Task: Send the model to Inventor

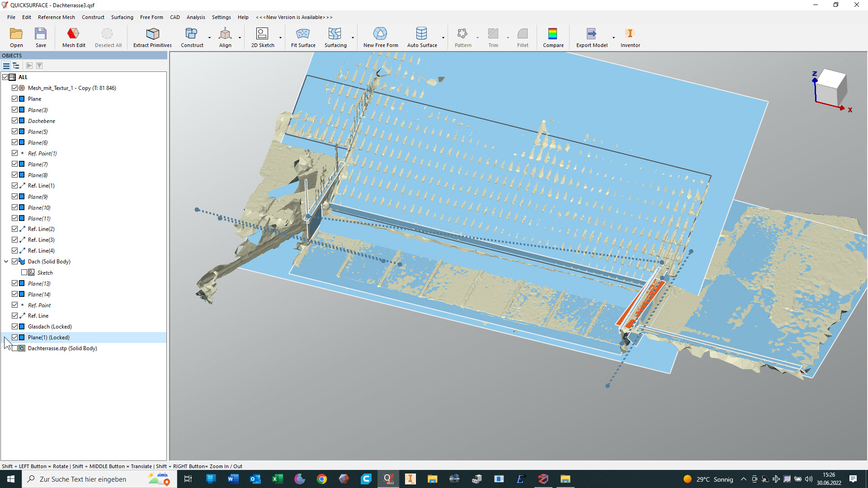Action: click(630, 37)
